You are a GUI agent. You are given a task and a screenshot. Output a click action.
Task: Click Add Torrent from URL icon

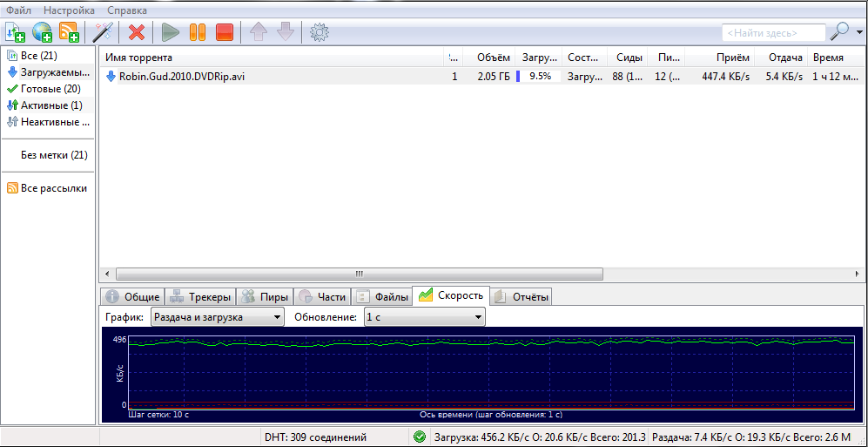click(x=42, y=32)
